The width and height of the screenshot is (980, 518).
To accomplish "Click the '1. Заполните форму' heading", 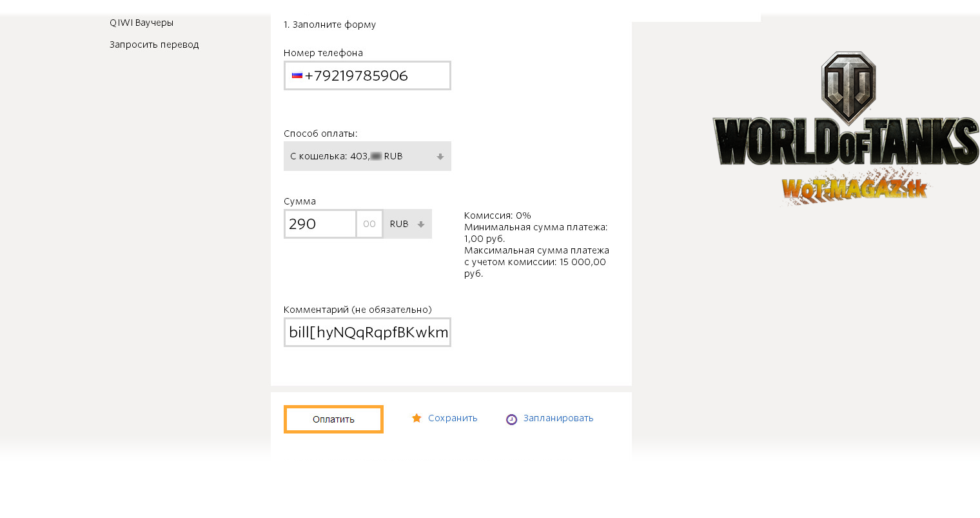I will 329,25.
